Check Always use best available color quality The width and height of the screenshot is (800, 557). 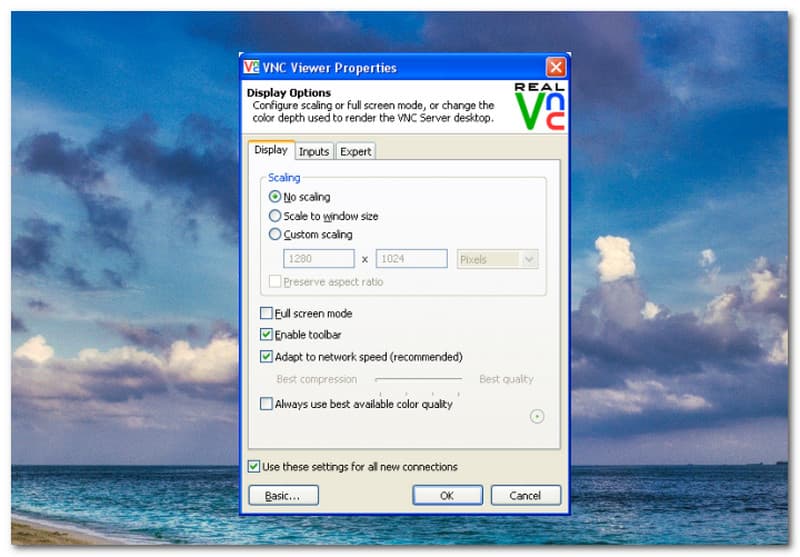(266, 404)
